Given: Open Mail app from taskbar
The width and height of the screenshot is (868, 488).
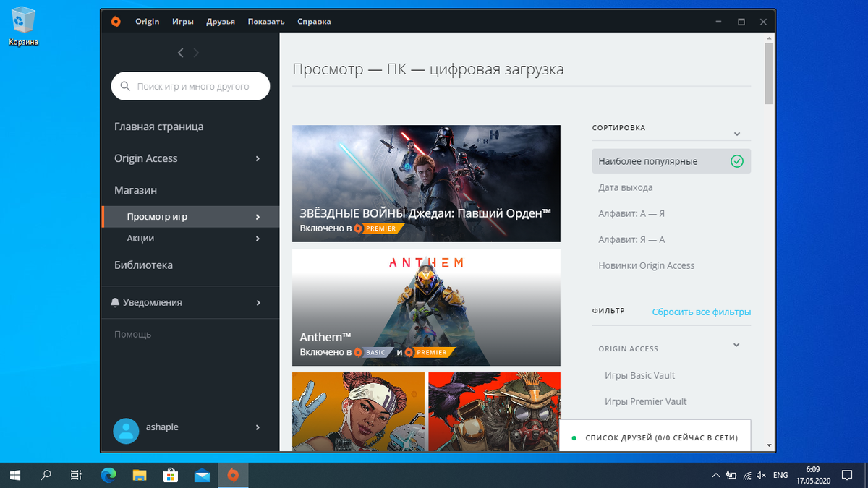Looking at the screenshot, I should coord(202,475).
